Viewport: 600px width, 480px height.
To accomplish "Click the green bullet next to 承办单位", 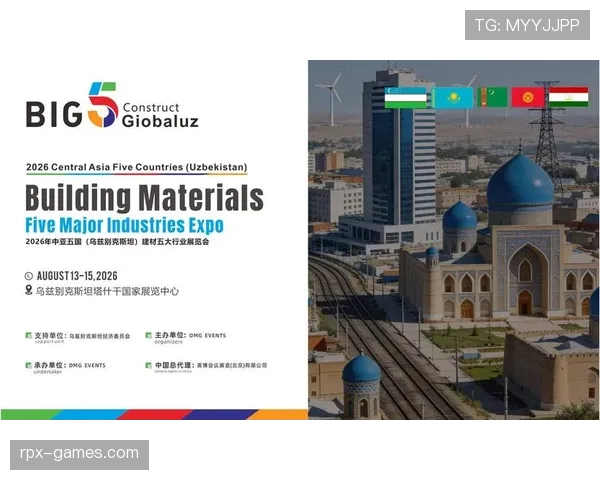I will (x=28, y=365).
